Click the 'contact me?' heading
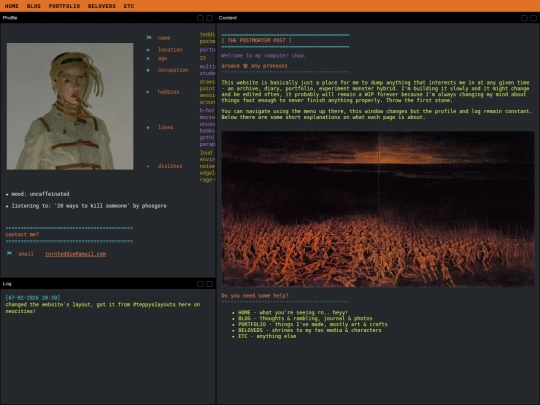 point(22,235)
